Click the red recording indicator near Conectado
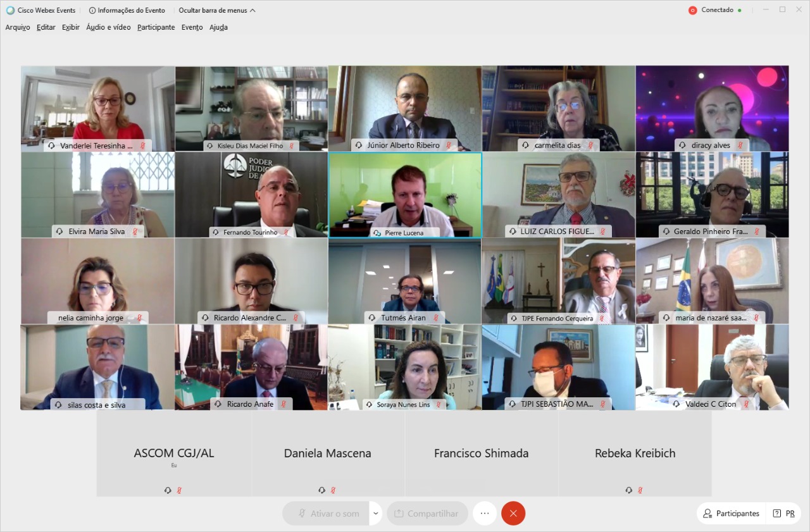 point(692,10)
